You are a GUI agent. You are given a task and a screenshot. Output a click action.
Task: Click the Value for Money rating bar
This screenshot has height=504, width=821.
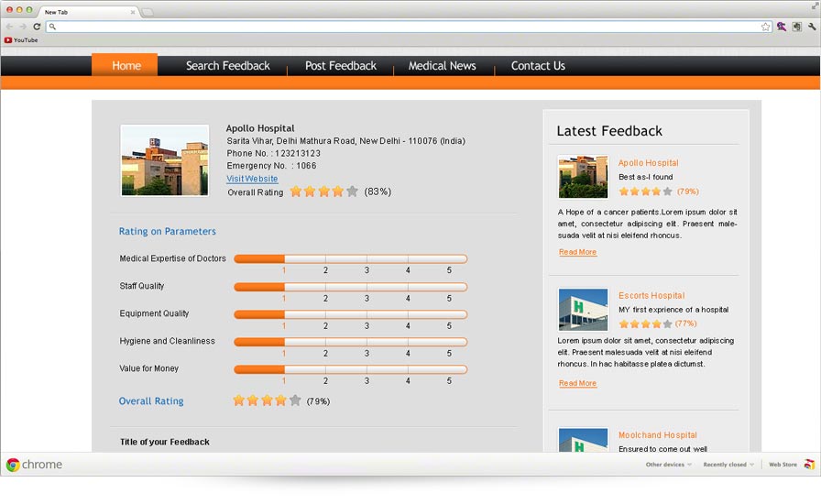tap(350, 369)
